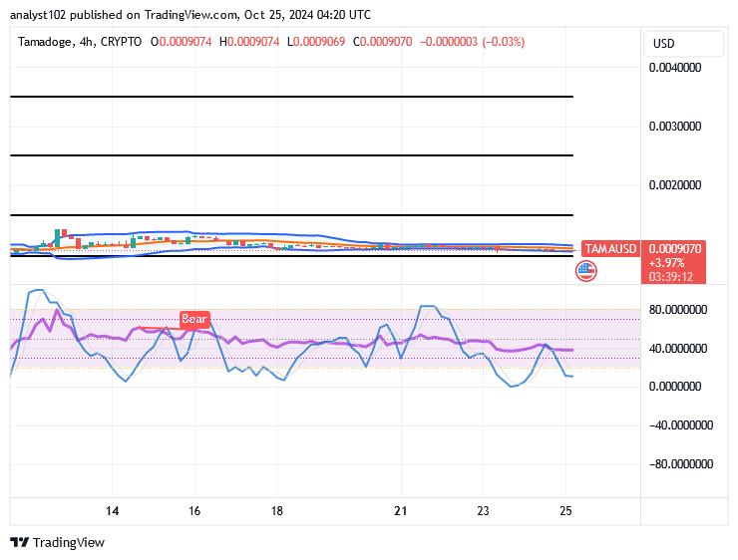
Task: Click date 23 on the time axis
Action: click(483, 511)
